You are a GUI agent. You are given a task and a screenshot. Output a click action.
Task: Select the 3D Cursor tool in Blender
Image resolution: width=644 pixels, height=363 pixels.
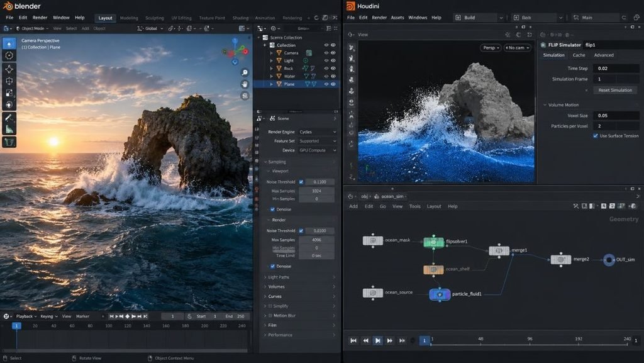point(9,55)
